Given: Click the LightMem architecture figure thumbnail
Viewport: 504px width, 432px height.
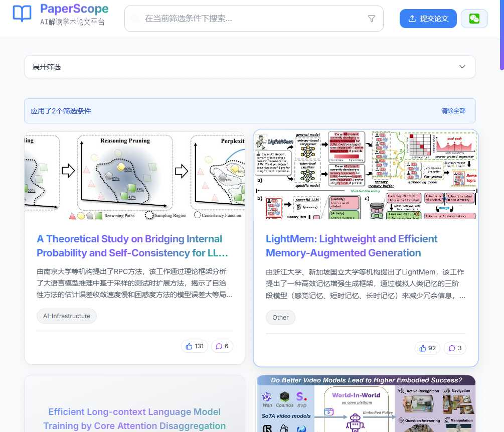Looking at the screenshot, I should tap(366, 175).
